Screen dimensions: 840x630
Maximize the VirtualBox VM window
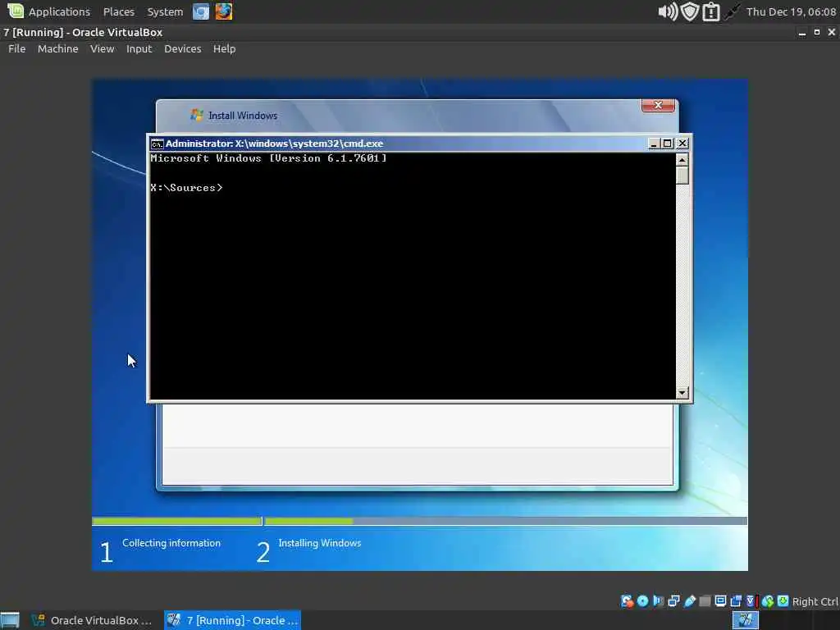(x=817, y=33)
